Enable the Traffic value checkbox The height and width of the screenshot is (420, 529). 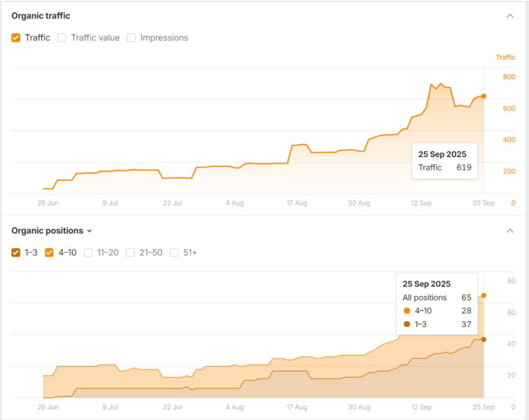click(x=62, y=38)
